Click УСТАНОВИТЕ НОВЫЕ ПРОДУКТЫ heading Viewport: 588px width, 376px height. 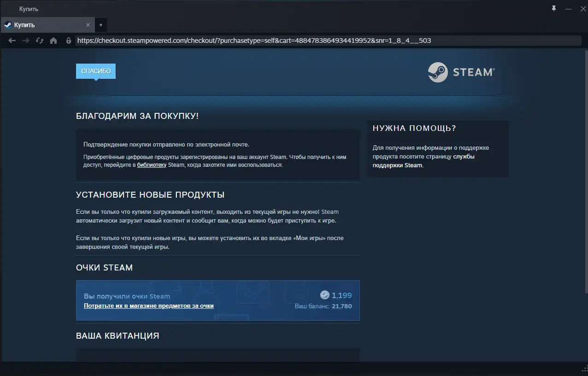[150, 195]
